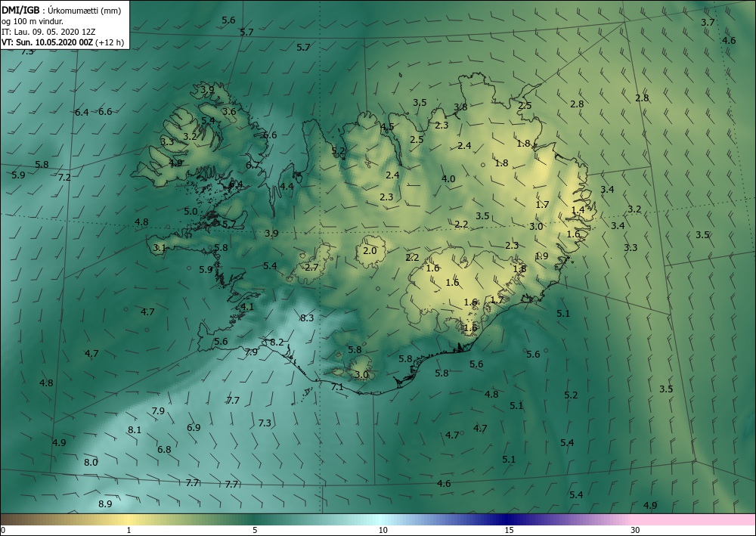Click the 4.0 value in the northeast highlands
Screen dimensions: 756x536
[448, 179]
